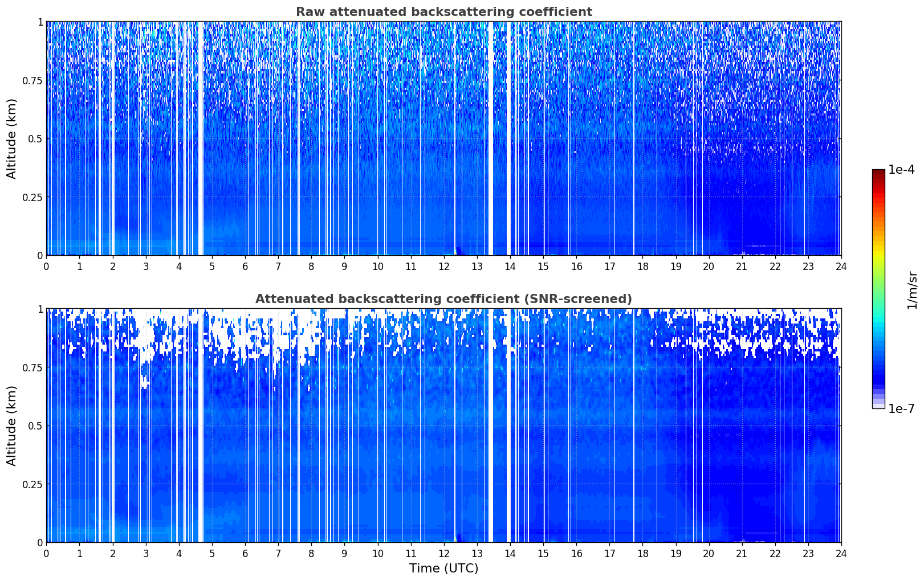The width and height of the screenshot is (924, 581).
Task: Click the colorbar gradient strip
Action: (878, 289)
